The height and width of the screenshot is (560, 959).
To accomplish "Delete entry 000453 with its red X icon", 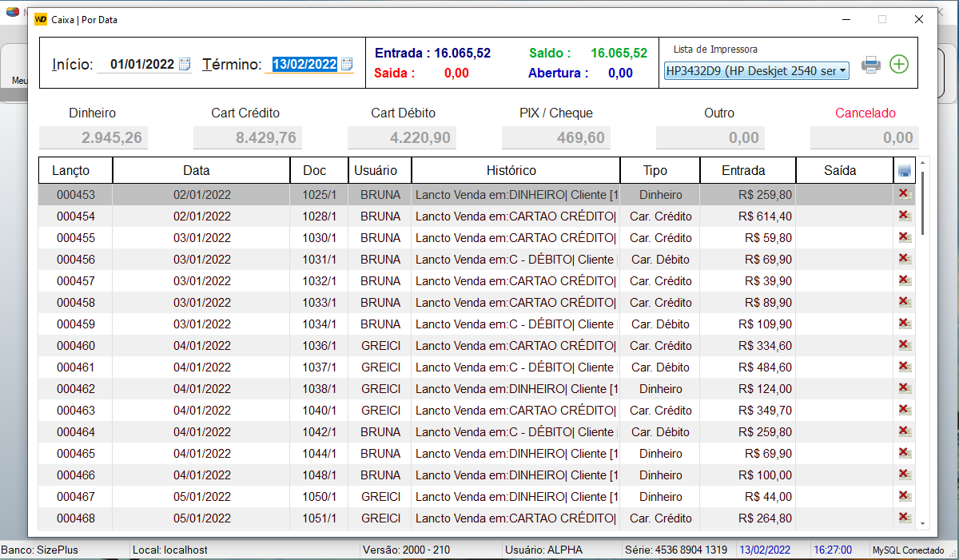I will click(x=905, y=194).
